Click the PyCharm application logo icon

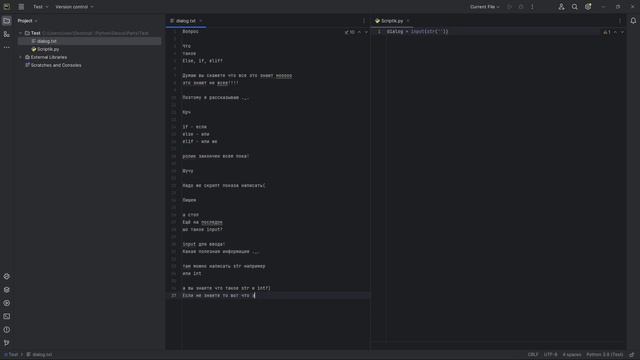[7, 7]
